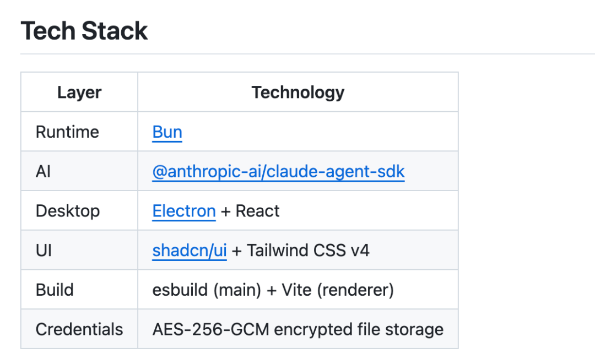Click the 'esbuild (main)' text

click(207, 290)
